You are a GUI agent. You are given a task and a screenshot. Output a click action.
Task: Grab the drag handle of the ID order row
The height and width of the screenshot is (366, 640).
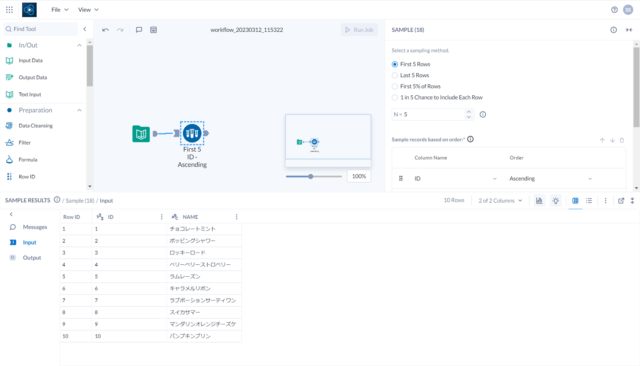pyautogui.click(x=401, y=178)
